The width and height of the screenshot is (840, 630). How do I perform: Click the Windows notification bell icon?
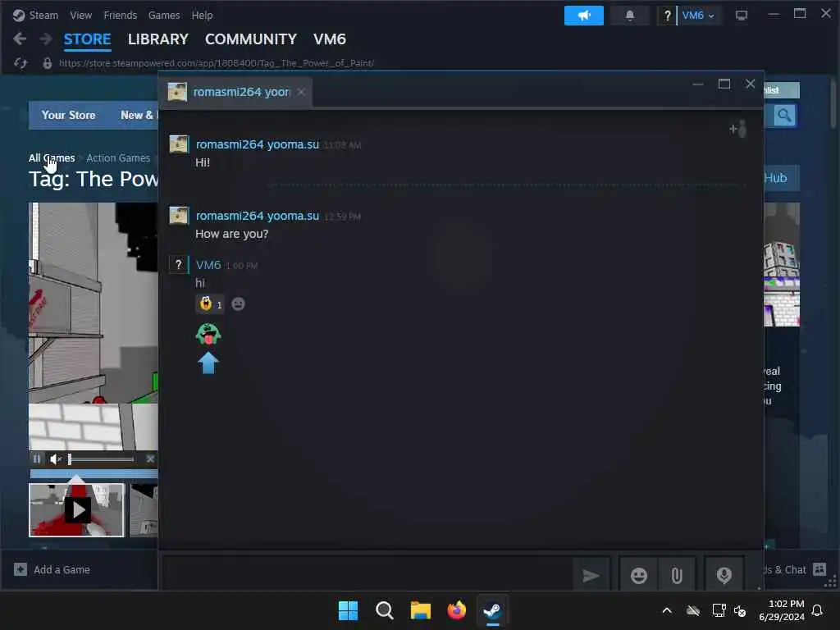click(x=818, y=610)
